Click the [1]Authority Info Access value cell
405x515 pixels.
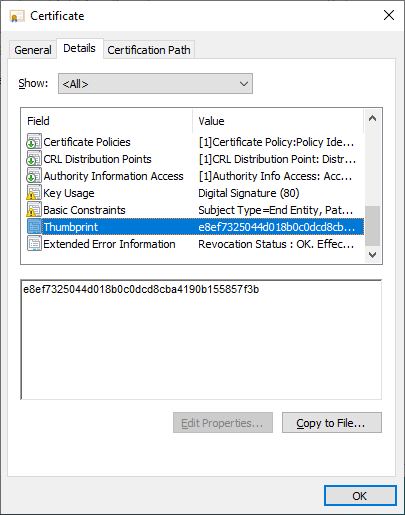275,176
